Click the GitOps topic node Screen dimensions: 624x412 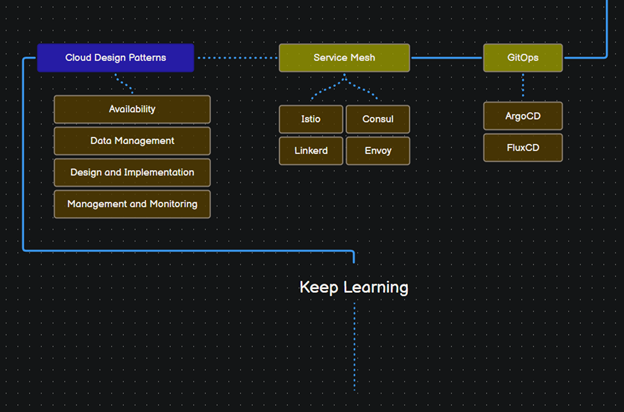pyautogui.click(x=522, y=58)
